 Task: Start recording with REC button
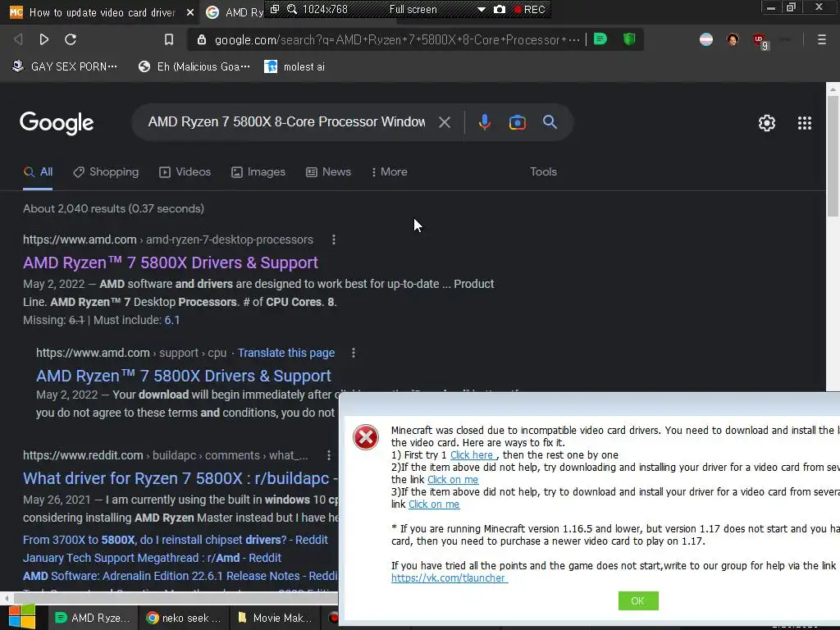529,9
